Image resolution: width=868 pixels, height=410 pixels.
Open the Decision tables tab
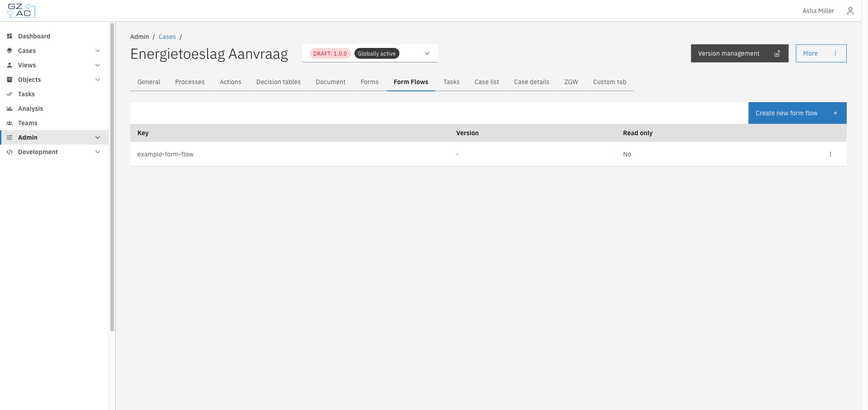pos(278,82)
